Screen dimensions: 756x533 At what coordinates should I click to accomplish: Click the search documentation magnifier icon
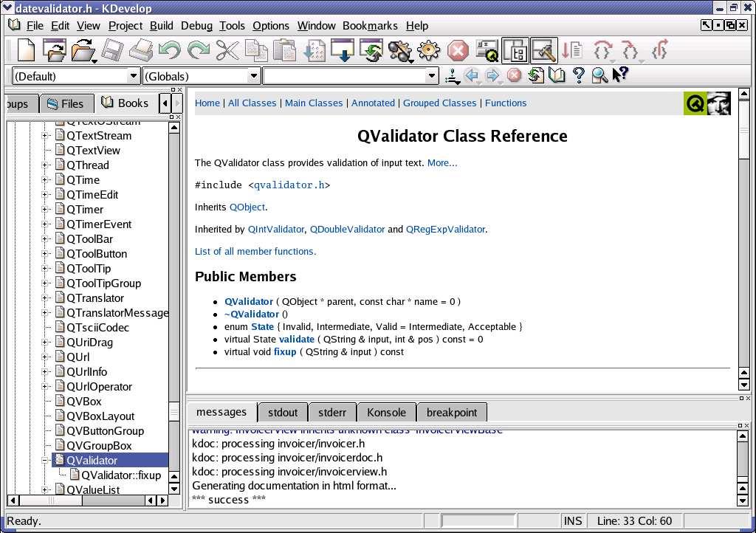(599, 75)
